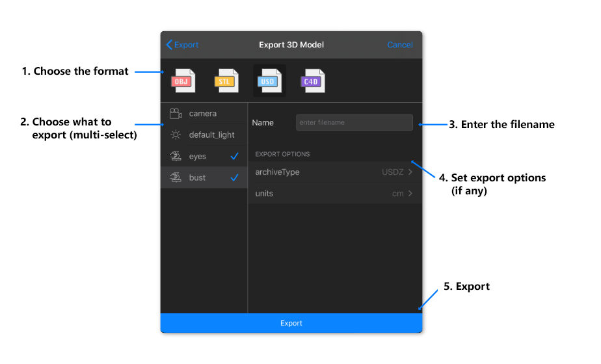This screenshot has height=364, width=601.
Task: Uncheck the eyes object checkmark
Action: [x=234, y=157]
